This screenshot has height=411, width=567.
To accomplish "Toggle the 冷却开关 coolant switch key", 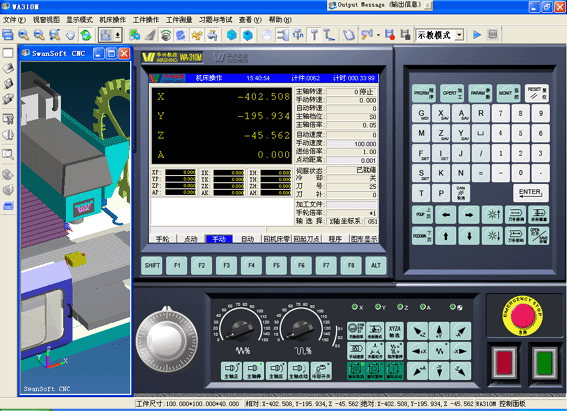I will click(321, 371).
